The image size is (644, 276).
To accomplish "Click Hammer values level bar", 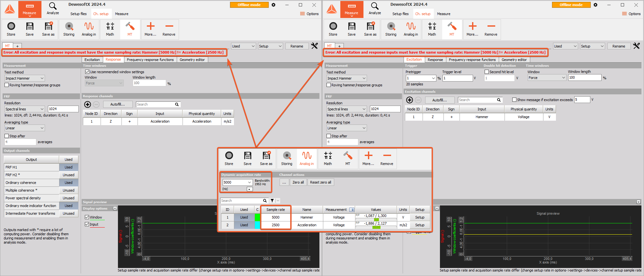I will point(376,220).
